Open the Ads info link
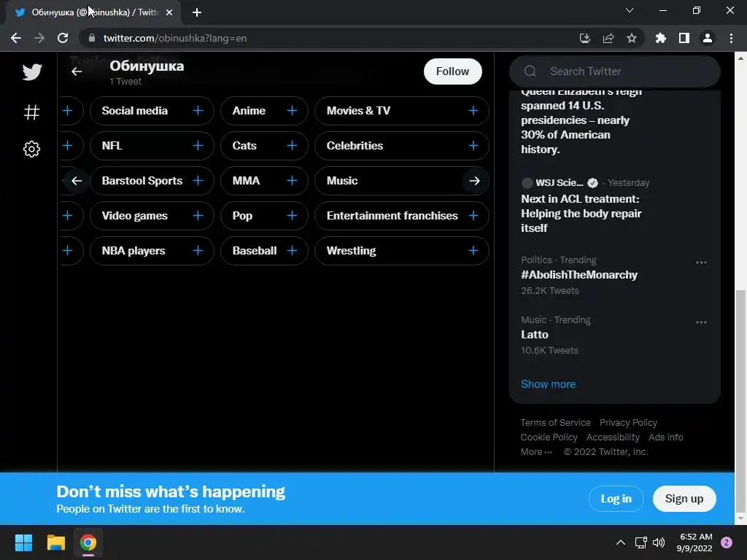The image size is (747, 560). [x=665, y=437]
